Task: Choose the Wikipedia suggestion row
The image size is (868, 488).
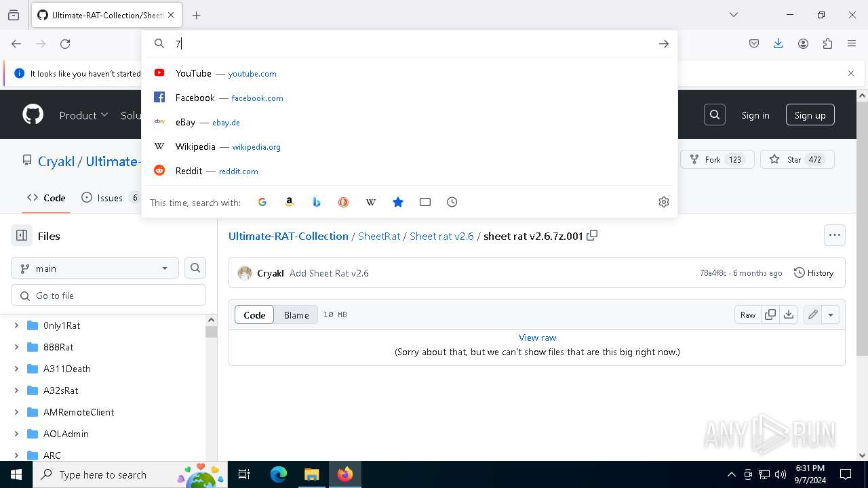Action: pos(410,146)
